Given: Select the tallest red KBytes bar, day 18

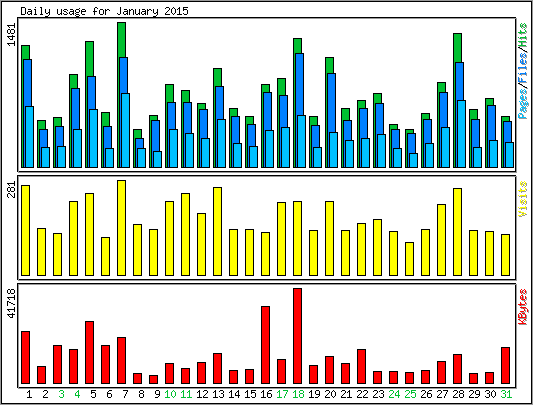Looking at the screenshot, I should coord(297,336).
